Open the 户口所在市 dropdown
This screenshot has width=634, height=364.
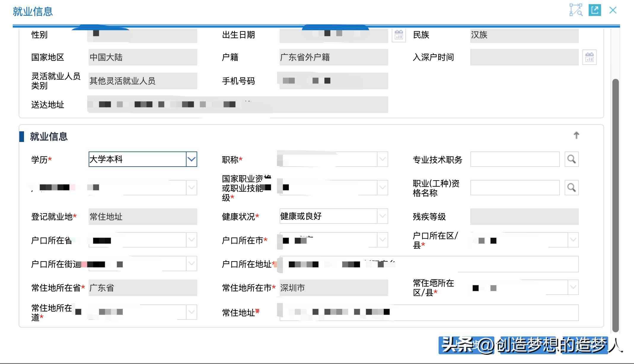click(x=382, y=240)
